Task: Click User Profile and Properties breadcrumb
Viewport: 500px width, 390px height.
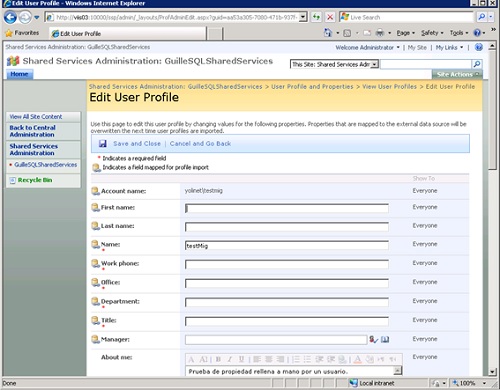Action: click(x=312, y=86)
